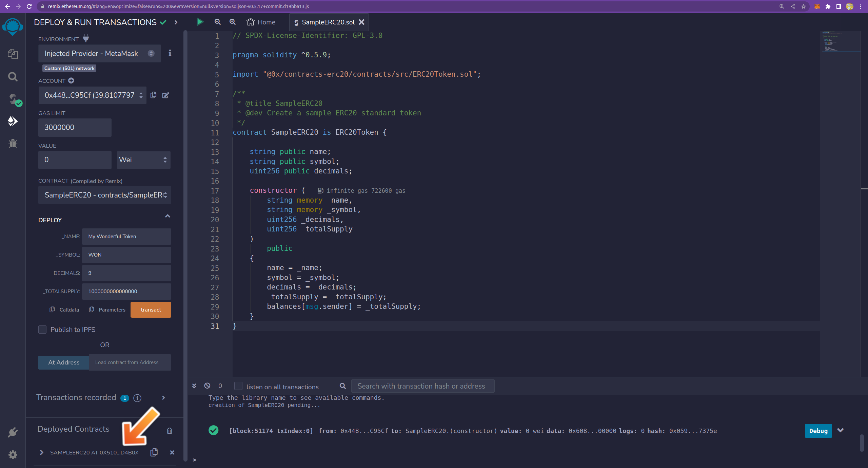Select the SampleERC20.sol editor tab

coord(328,22)
